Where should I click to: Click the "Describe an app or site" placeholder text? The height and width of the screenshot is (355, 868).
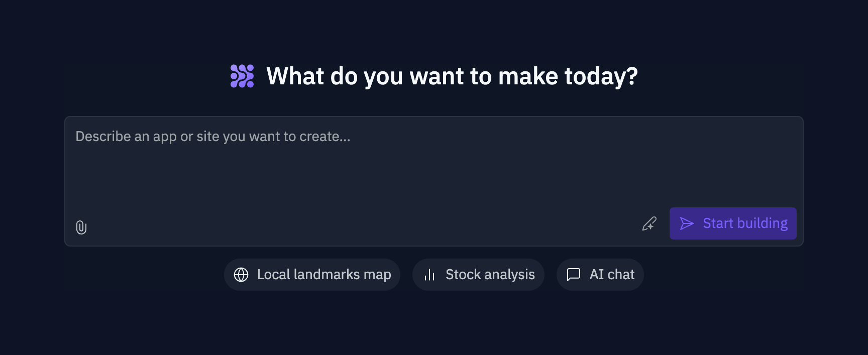click(x=213, y=137)
